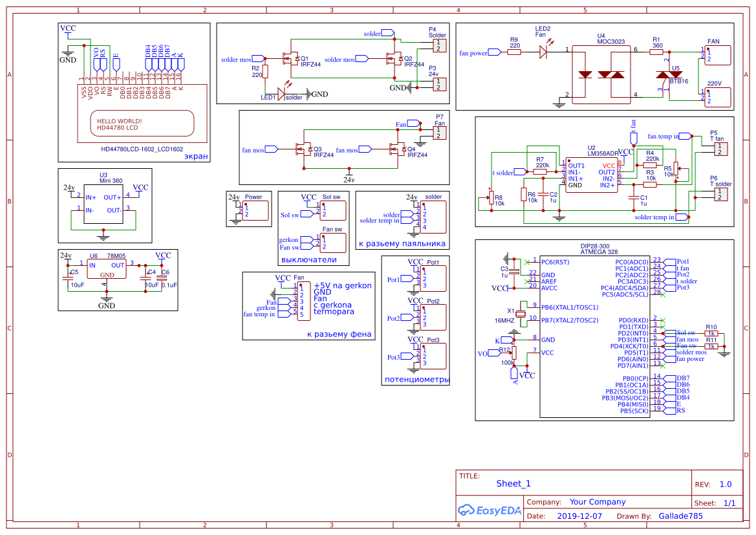756x535 pixels.
Task: Click the Sheet_1 title text
Action: pyautogui.click(x=513, y=483)
